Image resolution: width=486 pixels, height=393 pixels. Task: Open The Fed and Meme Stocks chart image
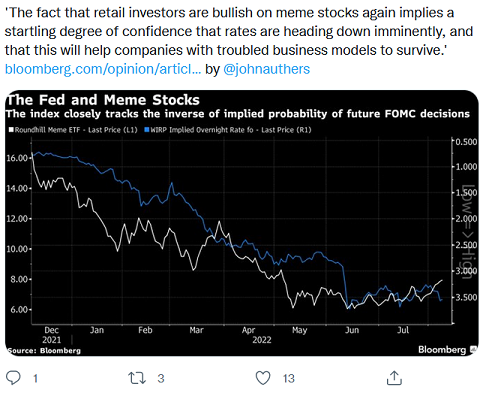point(242,223)
